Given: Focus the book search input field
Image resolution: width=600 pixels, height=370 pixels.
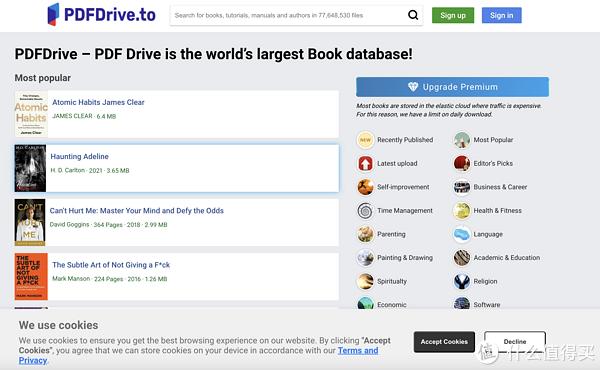Looking at the screenshot, I should pos(289,15).
